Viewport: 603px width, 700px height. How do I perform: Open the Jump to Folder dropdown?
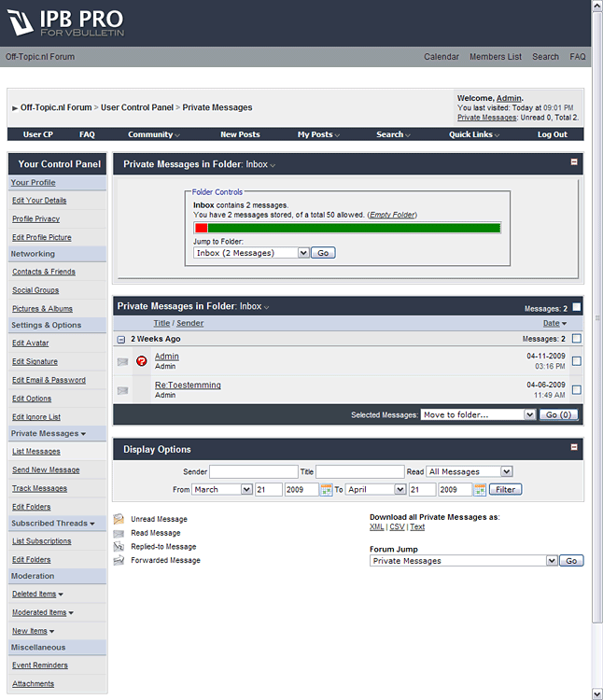(x=251, y=253)
